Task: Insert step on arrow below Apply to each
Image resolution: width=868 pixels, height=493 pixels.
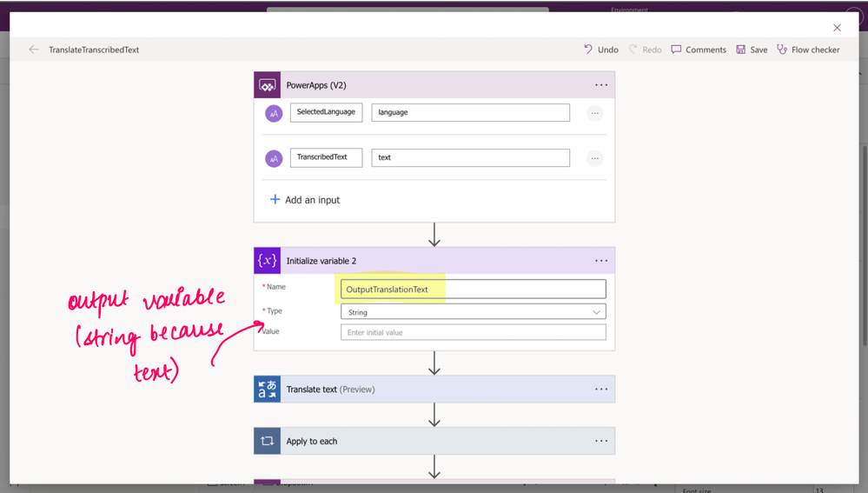Action: tap(434, 467)
